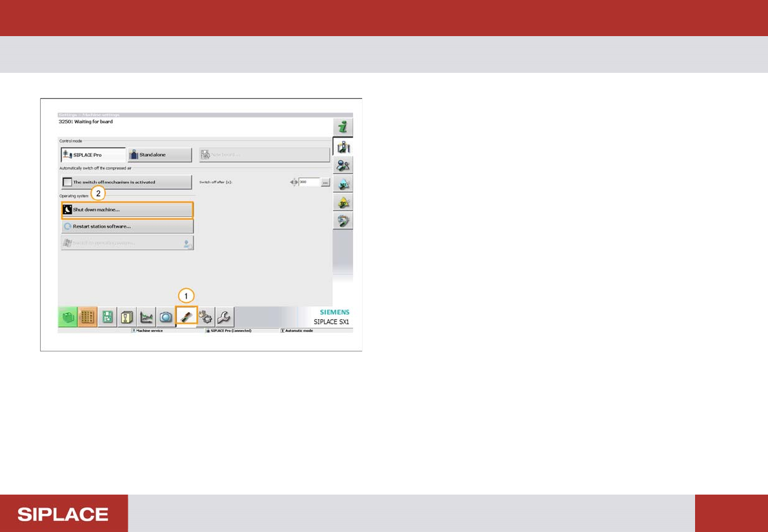Screen dimensions: 768x532
Task: Open the user management side tab icon
Action: tap(343, 166)
